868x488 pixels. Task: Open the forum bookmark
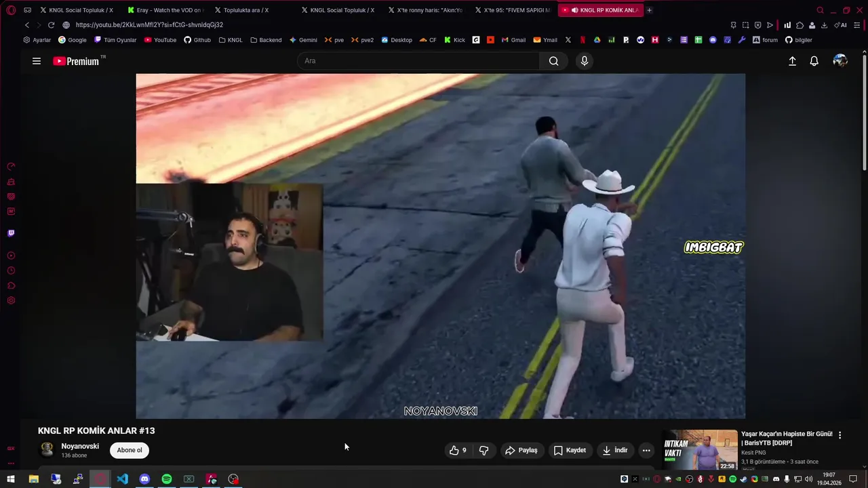click(765, 40)
